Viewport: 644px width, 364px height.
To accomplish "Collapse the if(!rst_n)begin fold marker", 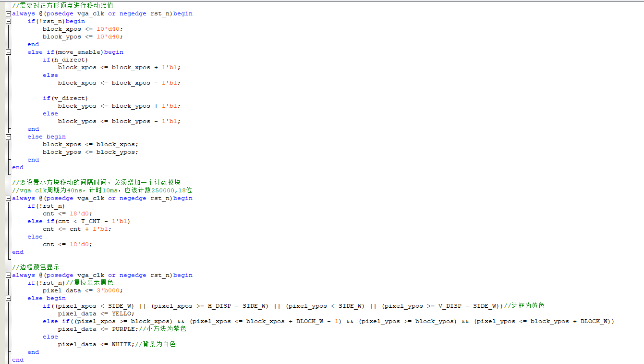I will (8, 21).
